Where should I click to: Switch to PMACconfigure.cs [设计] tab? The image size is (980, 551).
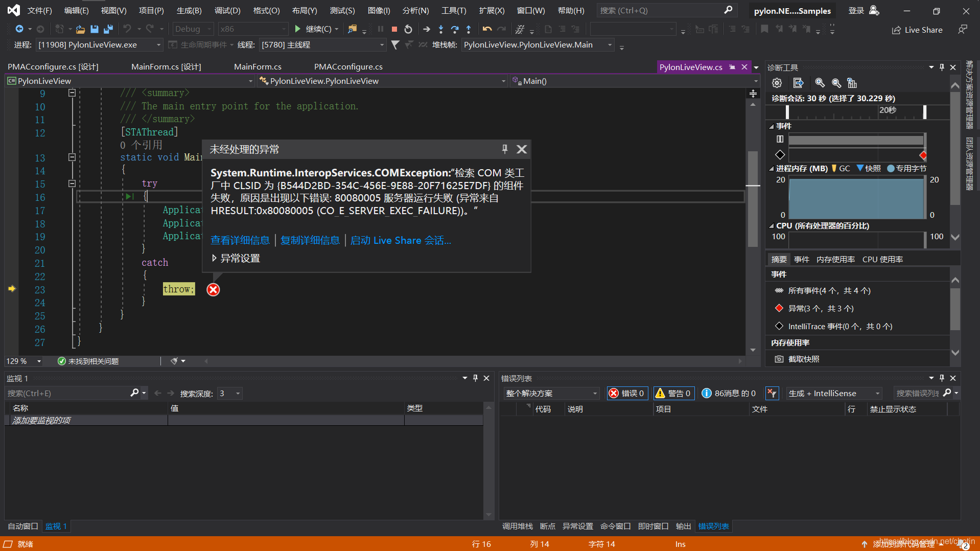53,67
